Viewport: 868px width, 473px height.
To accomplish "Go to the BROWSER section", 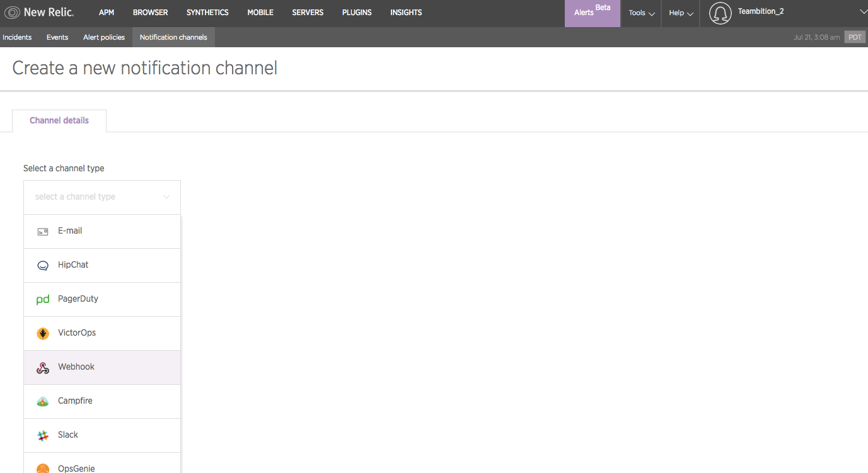I will point(151,13).
